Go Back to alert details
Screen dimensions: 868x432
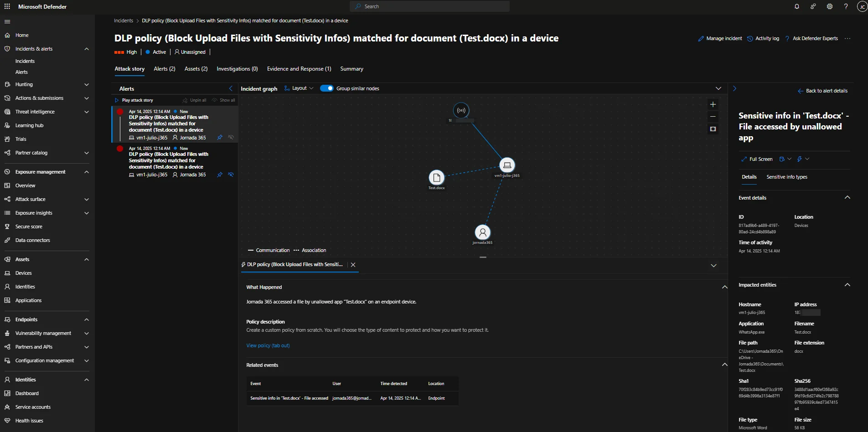(822, 91)
